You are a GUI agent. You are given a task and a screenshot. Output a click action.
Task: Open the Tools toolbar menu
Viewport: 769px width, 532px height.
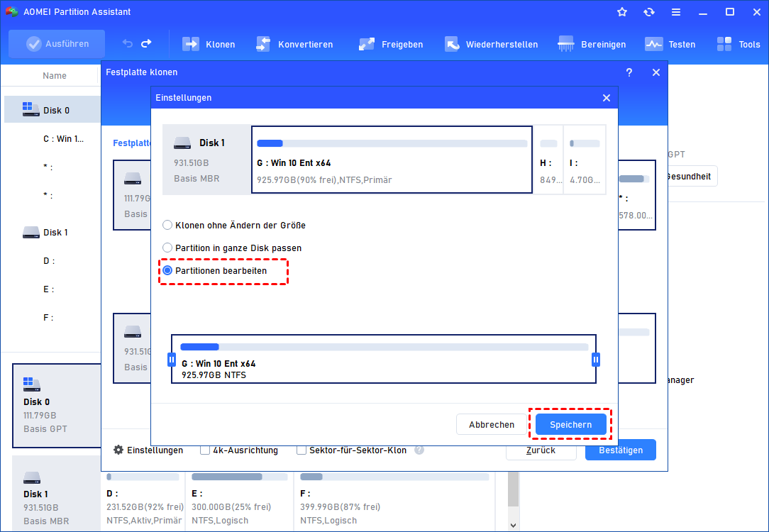tap(738, 44)
